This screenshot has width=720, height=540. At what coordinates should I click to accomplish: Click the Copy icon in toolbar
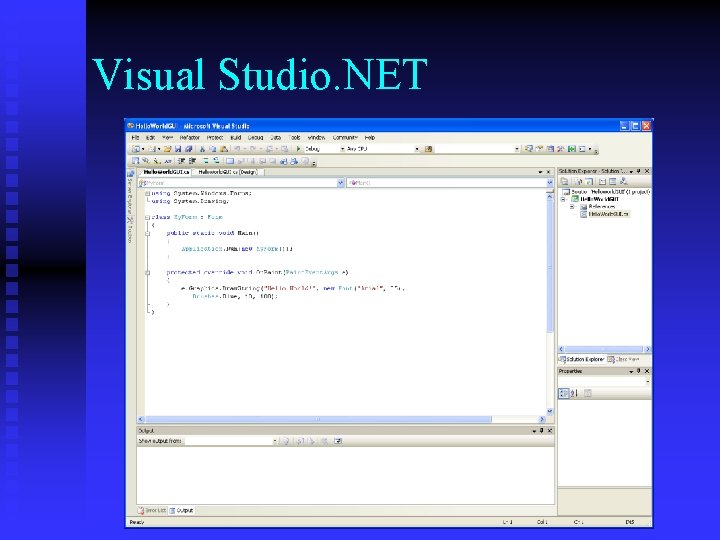click(x=213, y=149)
